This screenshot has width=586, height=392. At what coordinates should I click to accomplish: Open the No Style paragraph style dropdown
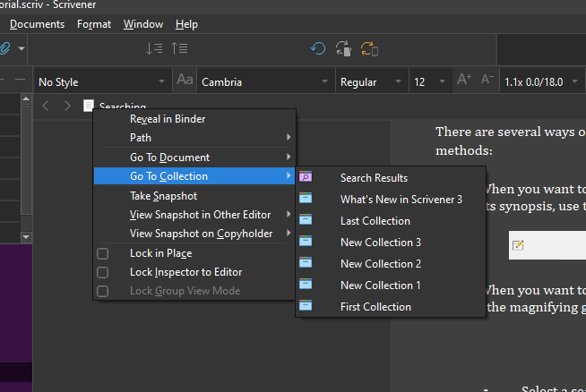(101, 81)
